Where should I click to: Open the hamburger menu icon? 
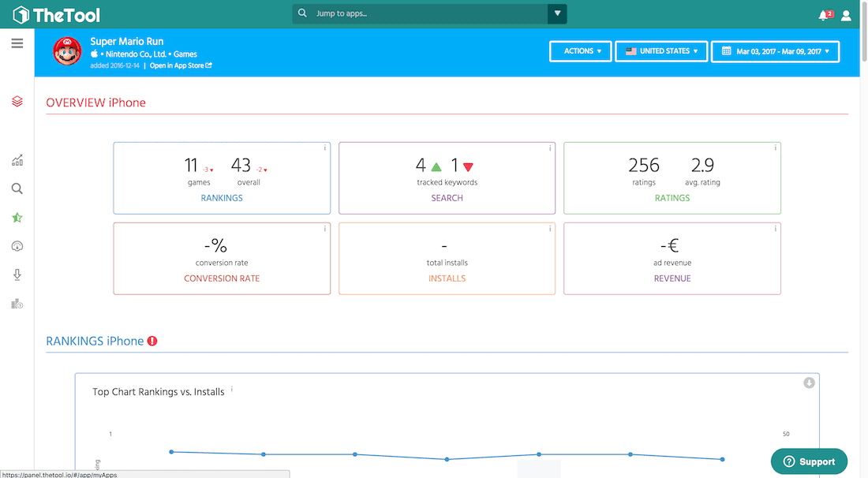point(17,43)
